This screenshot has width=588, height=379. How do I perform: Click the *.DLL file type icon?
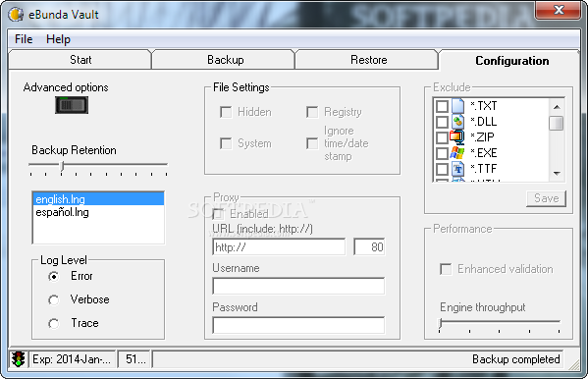[457, 122]
